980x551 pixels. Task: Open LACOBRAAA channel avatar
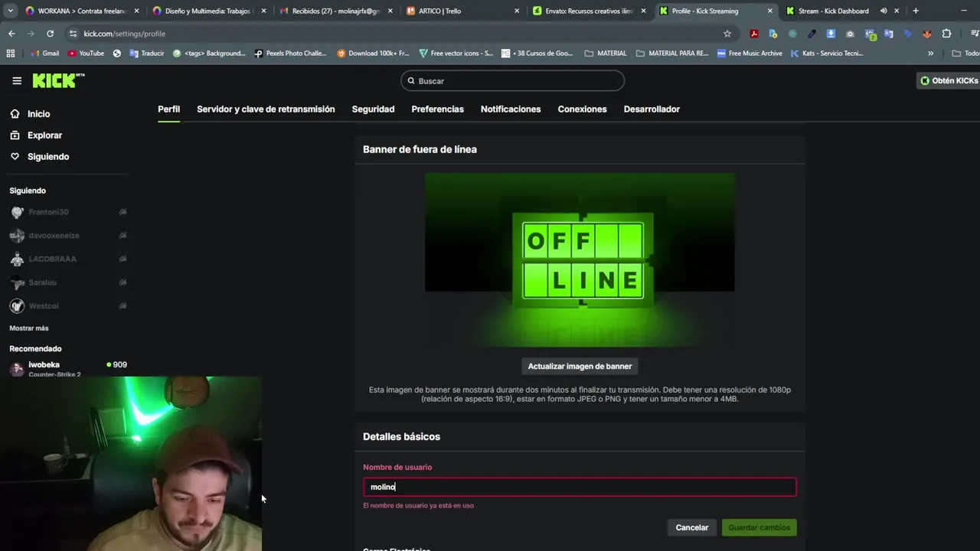tap(17, 259)
